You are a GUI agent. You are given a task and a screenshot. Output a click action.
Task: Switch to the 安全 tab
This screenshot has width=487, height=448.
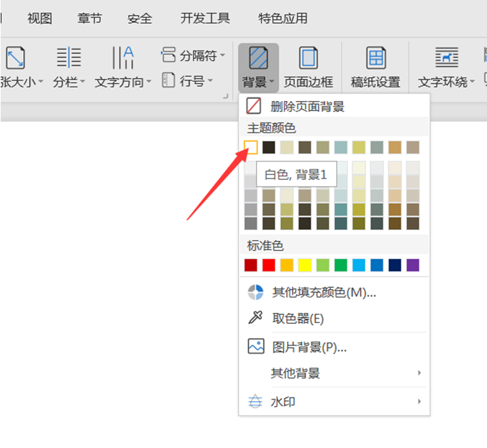[x=140, y=18]
